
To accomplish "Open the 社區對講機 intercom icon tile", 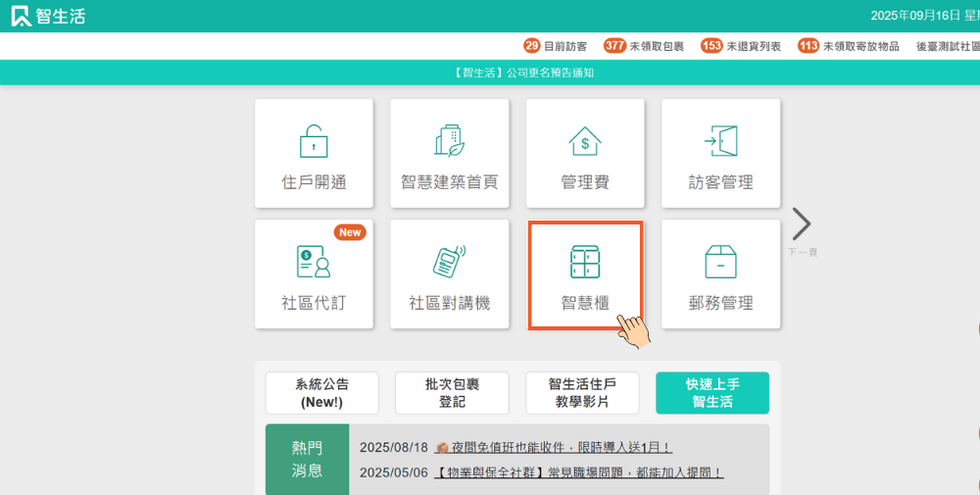I will [x=449, y=274].
